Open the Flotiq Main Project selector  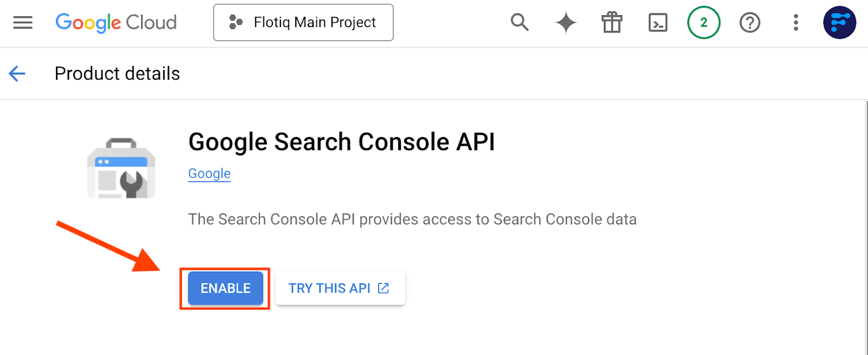click(x=303, y=23)
